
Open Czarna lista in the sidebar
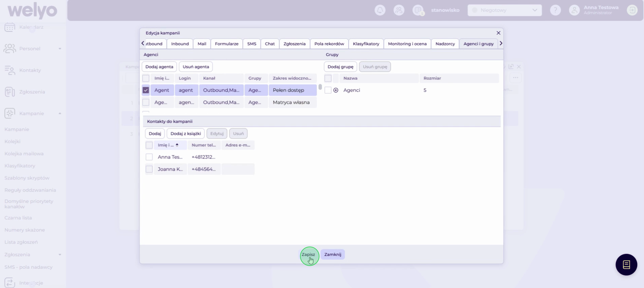[18, 218]
